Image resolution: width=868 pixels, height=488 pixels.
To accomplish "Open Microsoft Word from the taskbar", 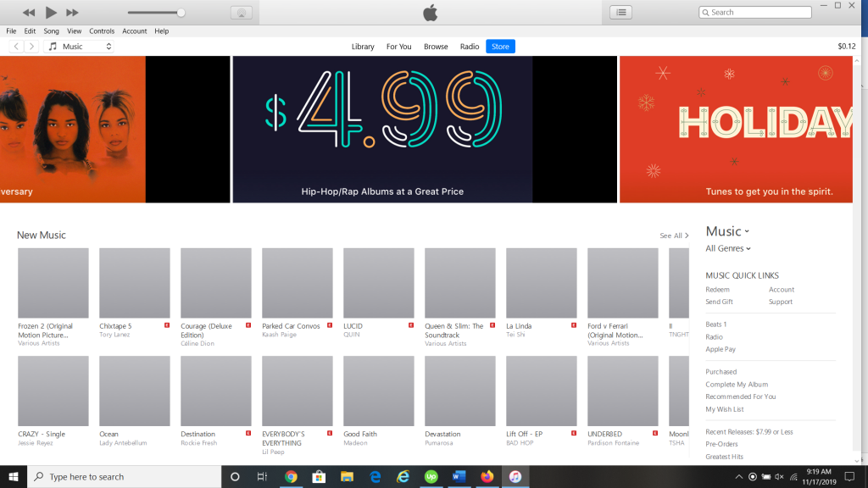I will click(x=459, y=477).
